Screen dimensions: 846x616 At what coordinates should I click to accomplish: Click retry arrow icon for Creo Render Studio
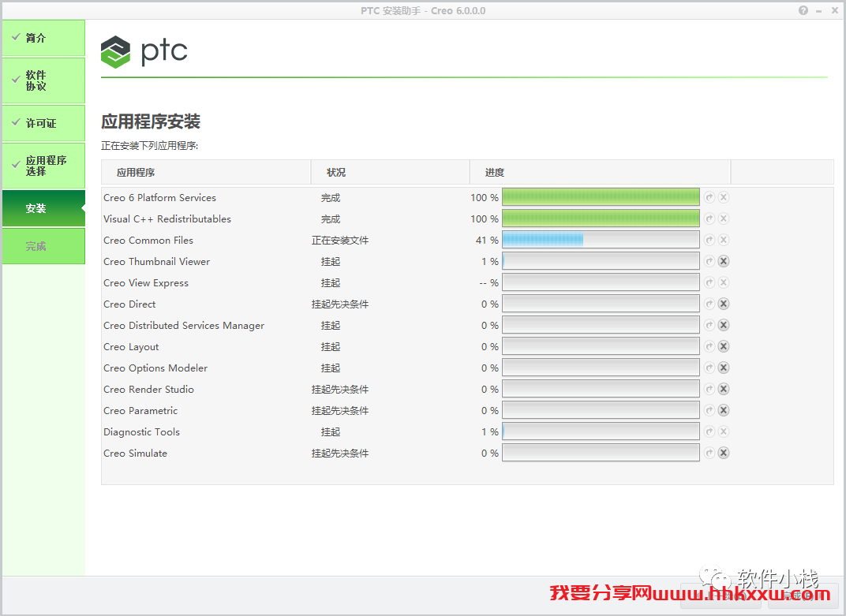coord(709,389)
